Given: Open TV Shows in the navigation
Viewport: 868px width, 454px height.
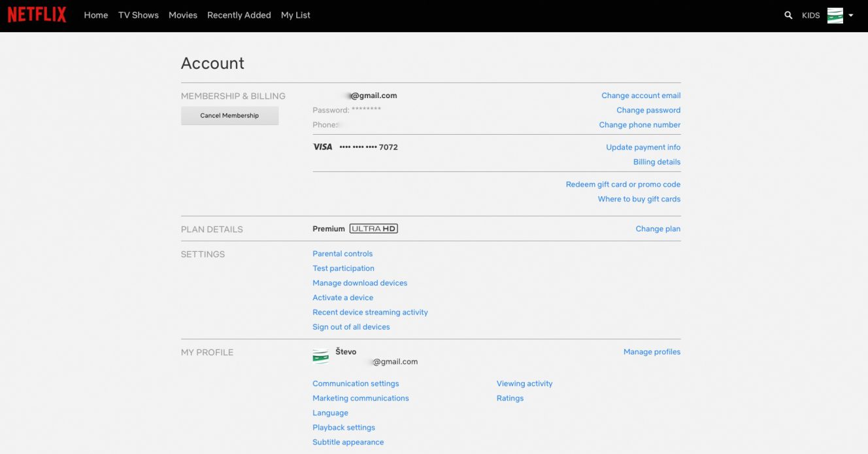Looking at the screenshot, I should 139,15.
